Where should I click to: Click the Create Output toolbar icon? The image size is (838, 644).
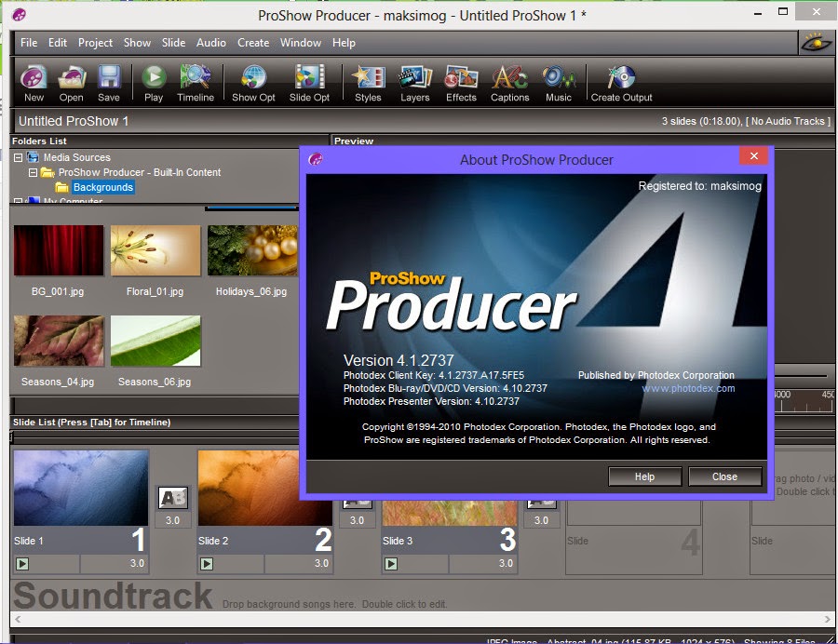point(622,83)
